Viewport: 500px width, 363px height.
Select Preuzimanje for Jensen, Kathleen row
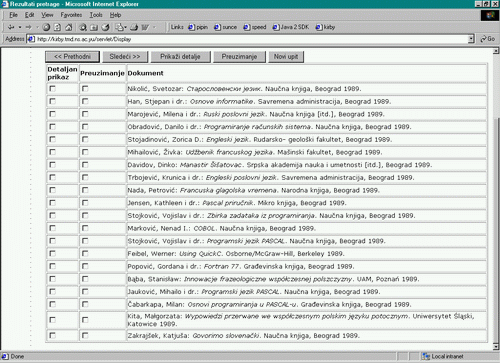[85, 203]
